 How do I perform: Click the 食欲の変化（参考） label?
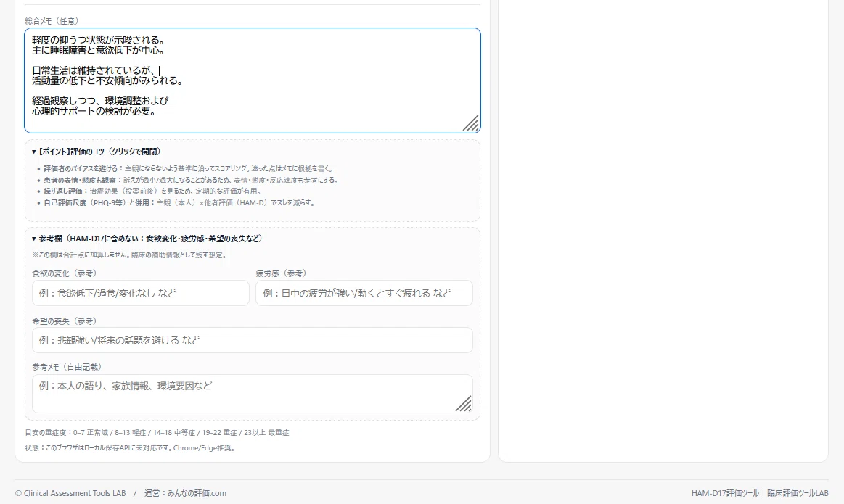tap(65, 273)
